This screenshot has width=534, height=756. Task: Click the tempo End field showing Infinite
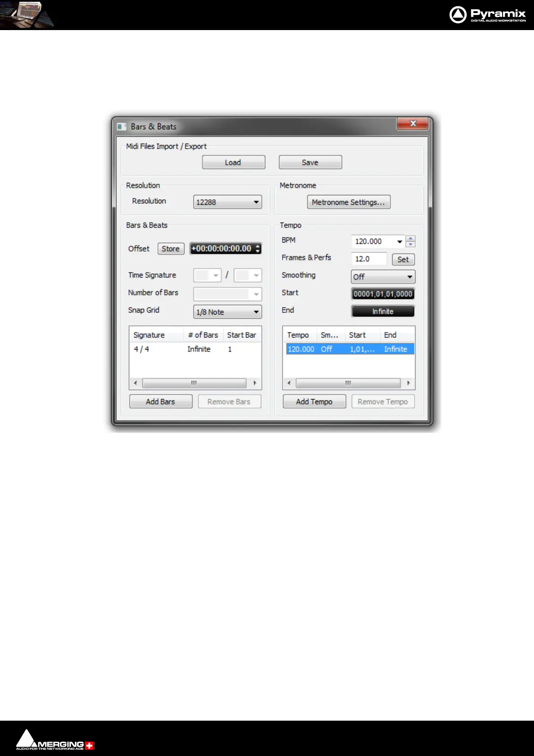[x=383, y=311]
